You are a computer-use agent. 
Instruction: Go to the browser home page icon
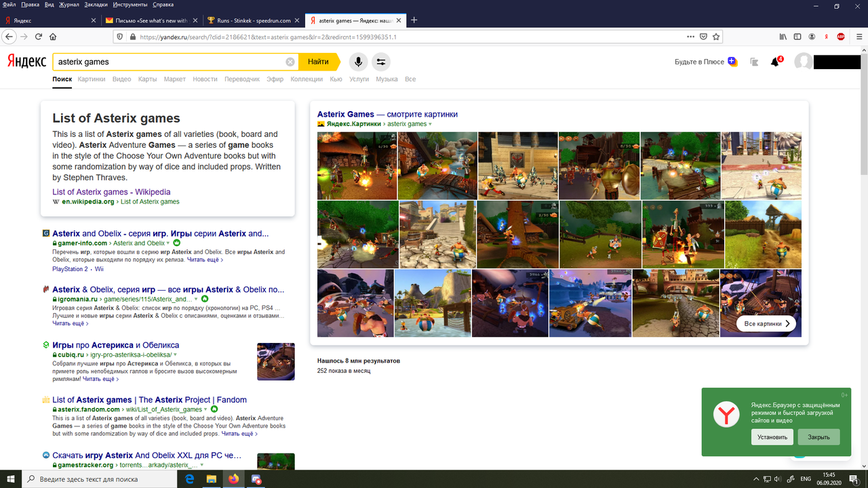tap(53, 37)
